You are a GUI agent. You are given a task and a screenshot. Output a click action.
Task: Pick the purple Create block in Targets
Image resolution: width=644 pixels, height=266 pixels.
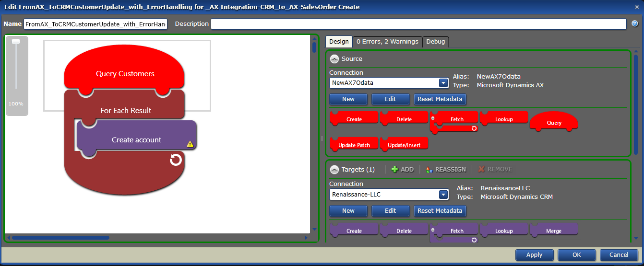point(354,230)
